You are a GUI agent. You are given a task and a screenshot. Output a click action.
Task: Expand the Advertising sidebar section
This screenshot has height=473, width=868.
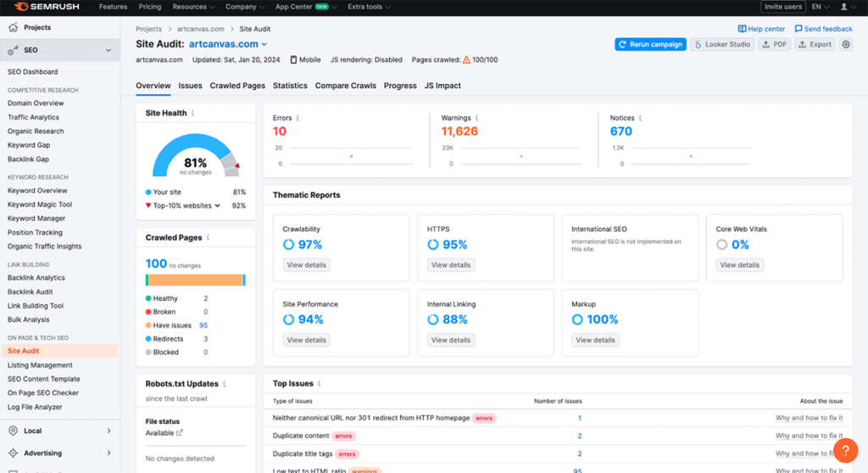tap(108, 453)
